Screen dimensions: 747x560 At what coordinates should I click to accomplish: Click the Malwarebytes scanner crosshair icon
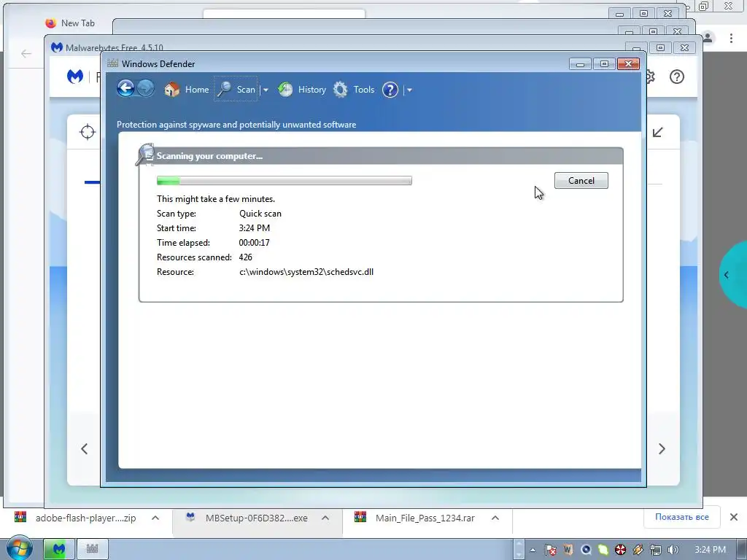coord(88,132)
